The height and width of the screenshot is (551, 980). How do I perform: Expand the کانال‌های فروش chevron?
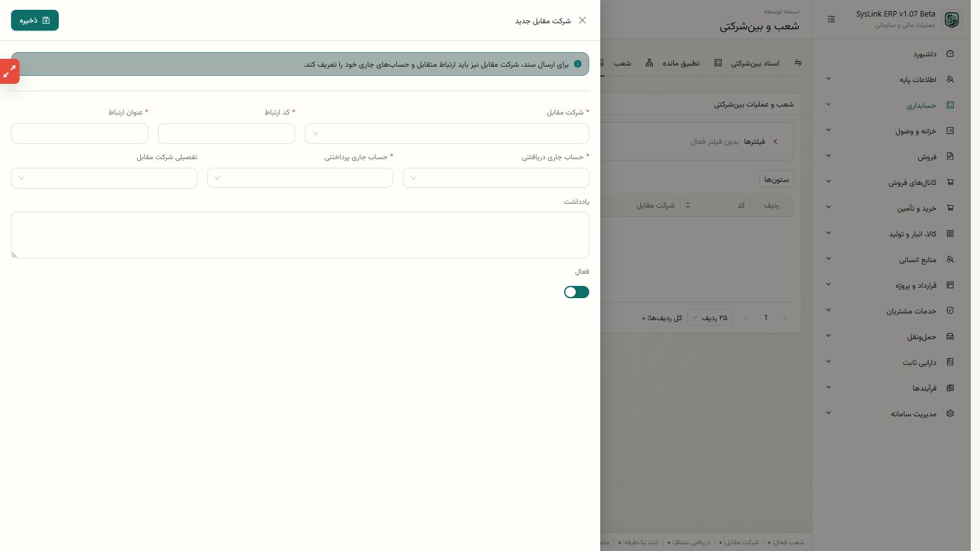click(x=828, y=181)
